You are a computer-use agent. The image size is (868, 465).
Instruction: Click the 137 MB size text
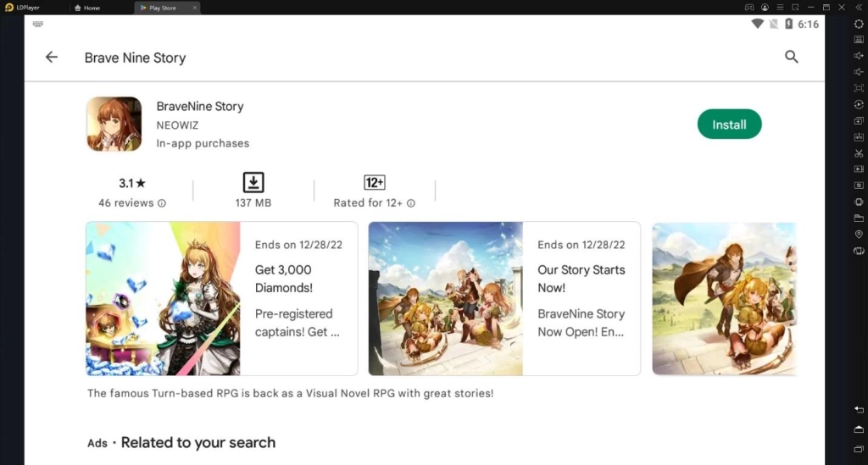253,203
